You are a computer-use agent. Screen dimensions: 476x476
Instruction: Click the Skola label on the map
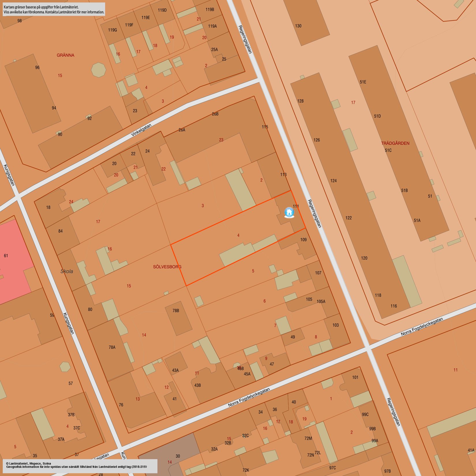pos(67,271)
